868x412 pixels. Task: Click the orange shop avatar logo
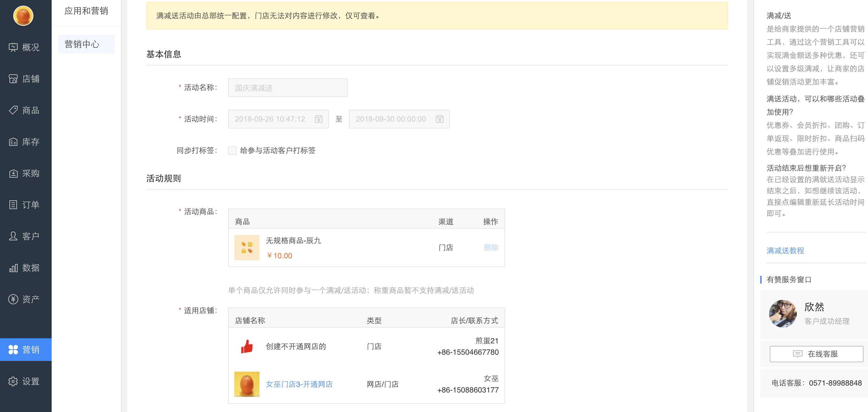(x=23, y=15)
